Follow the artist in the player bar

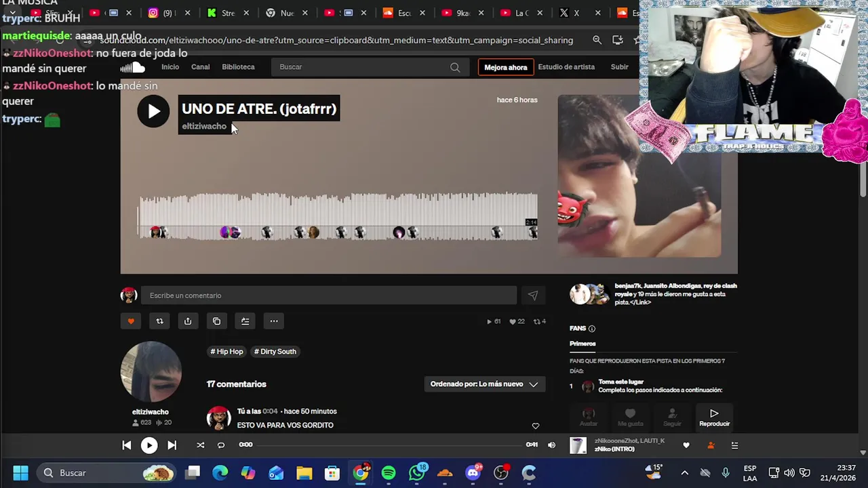click(711, 445)
